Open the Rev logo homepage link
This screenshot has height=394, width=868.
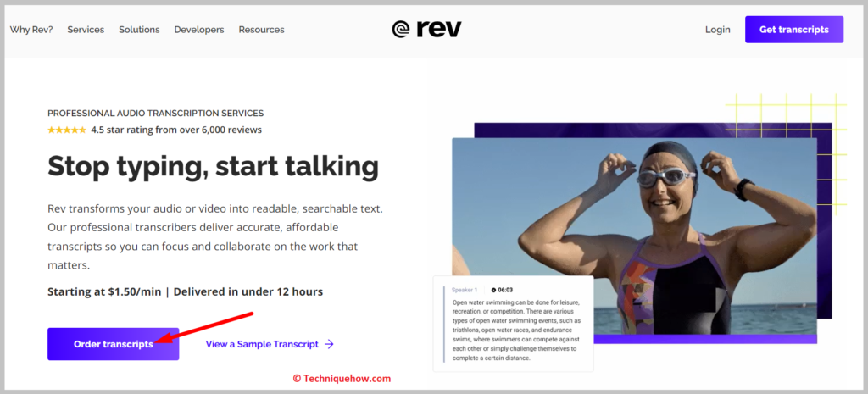pyautogui.click(x=426, y=30)
